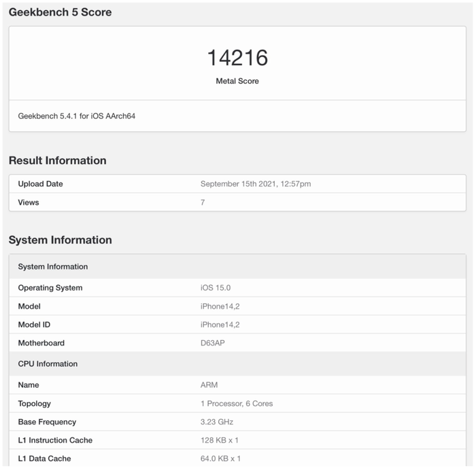The width and height of the screenshot is (476, 470).
Task: Click the Model ID label
Action: 34,325
